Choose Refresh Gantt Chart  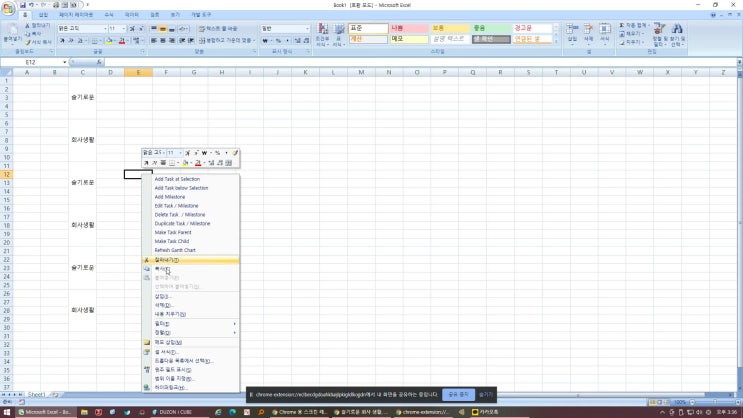click(175, 250)
